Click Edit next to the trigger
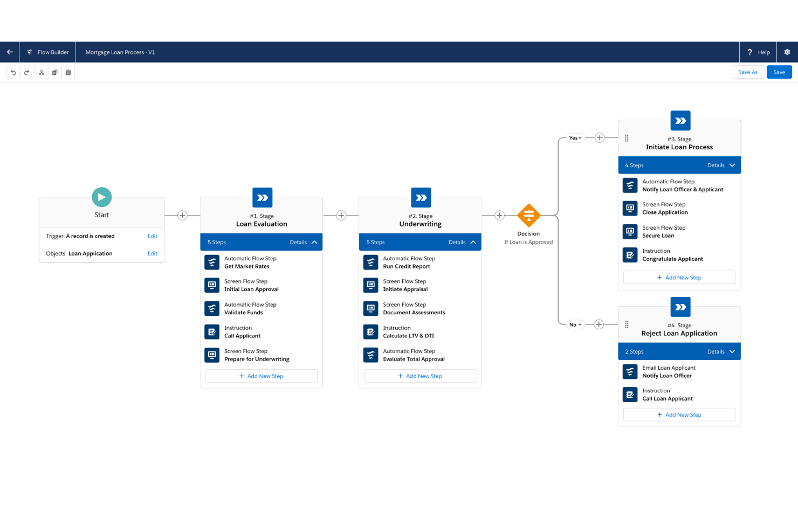This screenshot has width=798, height=532. pyautogui.click(x=153, y=236)
